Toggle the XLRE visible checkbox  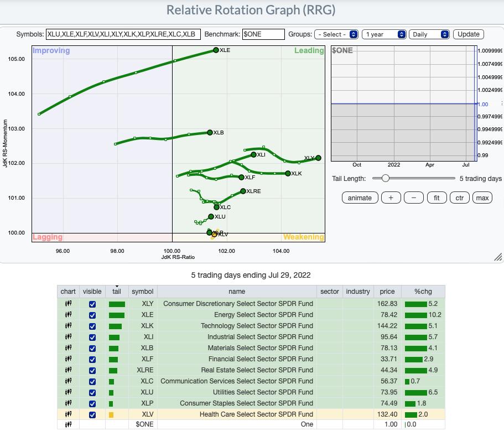(92, 370)
